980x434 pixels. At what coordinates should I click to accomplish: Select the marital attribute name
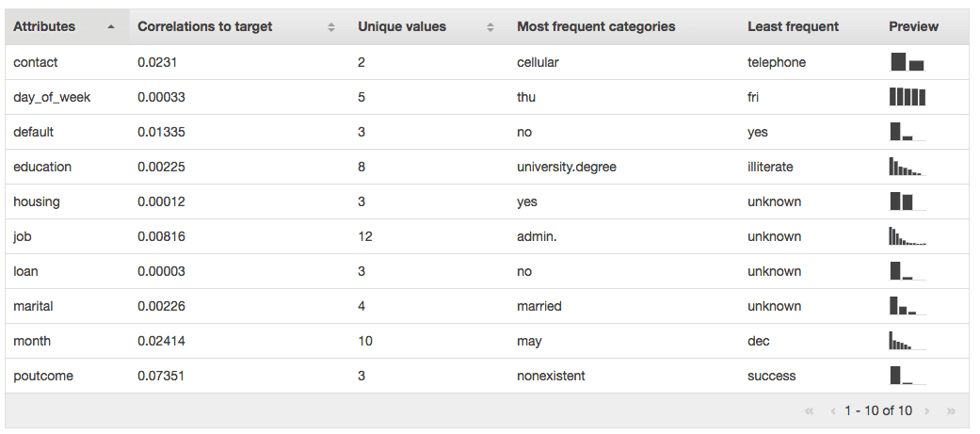(33, 306)
